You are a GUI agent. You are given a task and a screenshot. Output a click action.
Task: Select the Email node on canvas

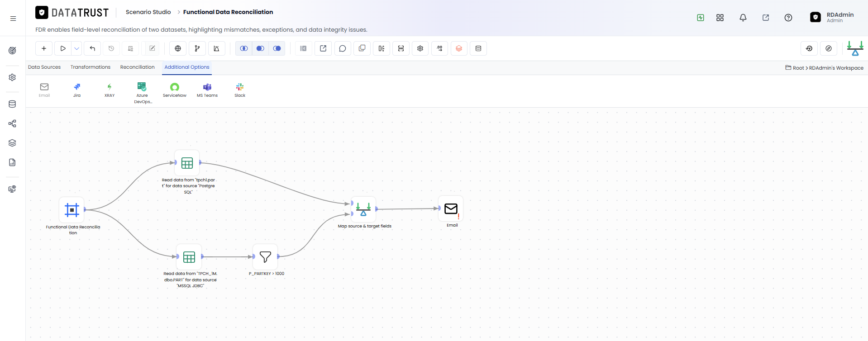pyautogui.click(x=451, y=208)
